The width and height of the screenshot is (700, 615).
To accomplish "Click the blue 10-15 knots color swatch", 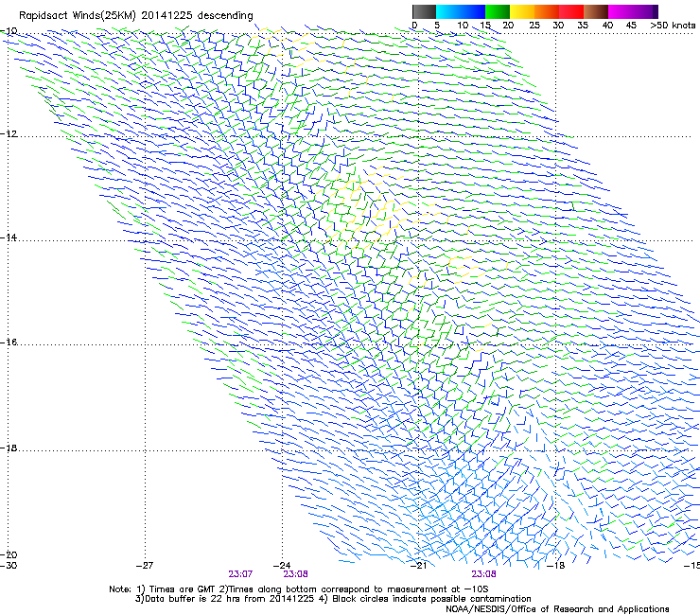I will click(473, 11).
